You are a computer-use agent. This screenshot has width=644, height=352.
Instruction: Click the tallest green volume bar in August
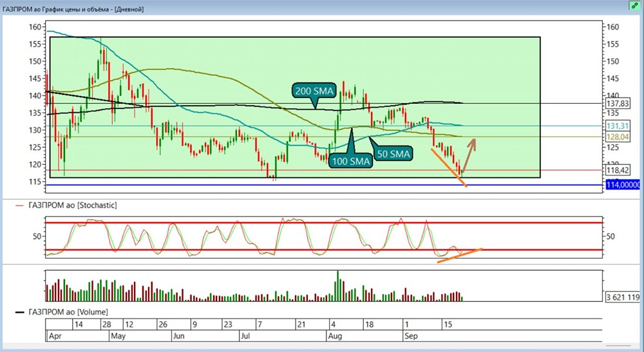[337, 286]
